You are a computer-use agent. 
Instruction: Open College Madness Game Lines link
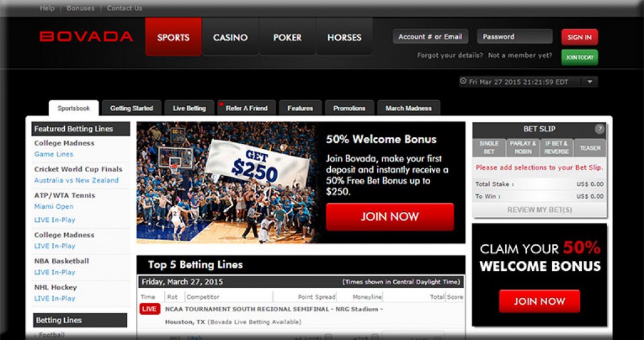click(54, 154)
